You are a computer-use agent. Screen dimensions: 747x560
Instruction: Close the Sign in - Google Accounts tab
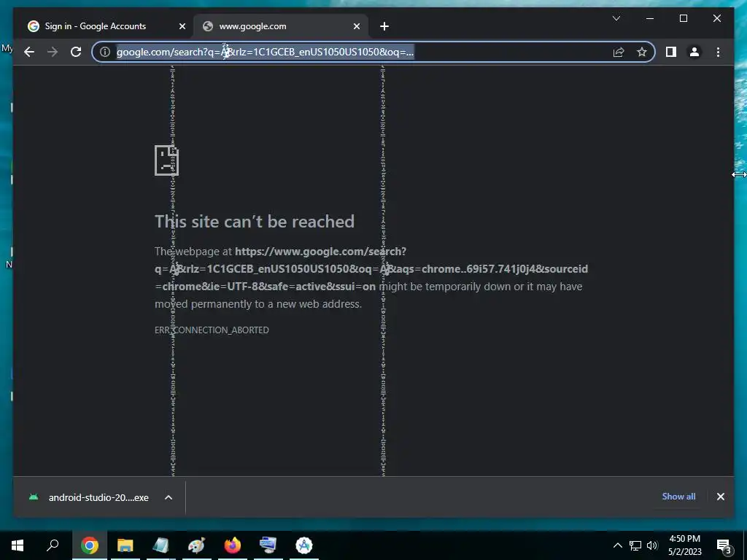tap(182, 27)
